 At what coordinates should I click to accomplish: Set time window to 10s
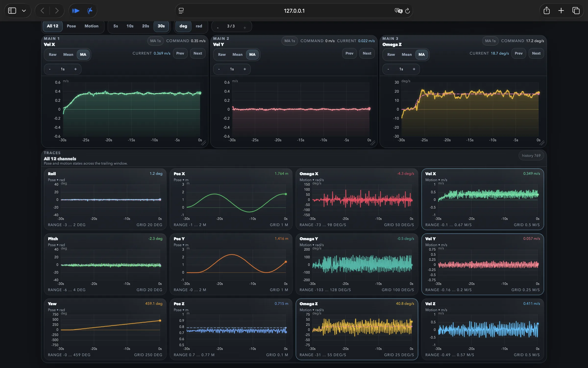[x=130, y=26]
